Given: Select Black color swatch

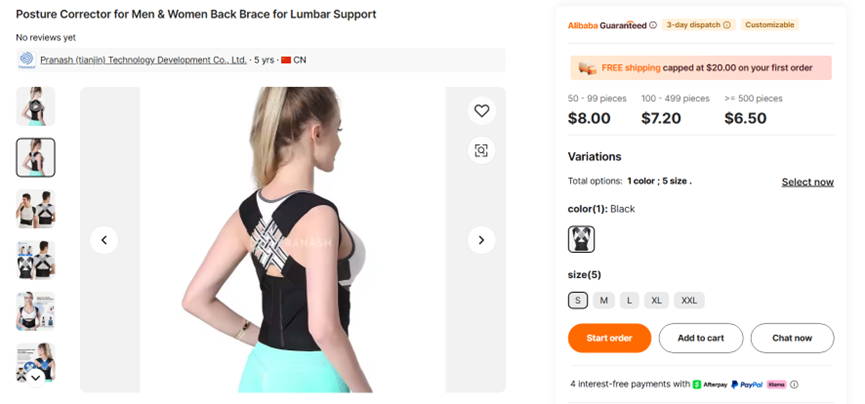Looking at the screenshot, I should [x=581, y=240].
